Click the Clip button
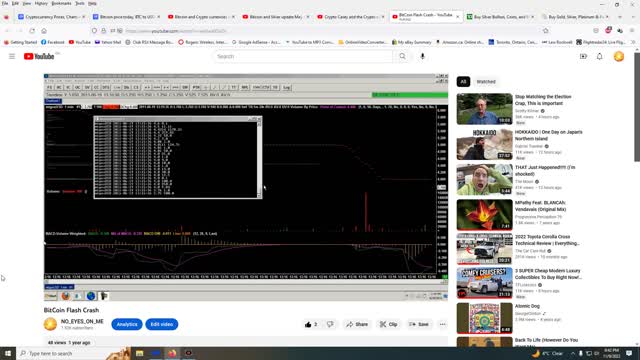The image size is (640, 360). [389, 324]
